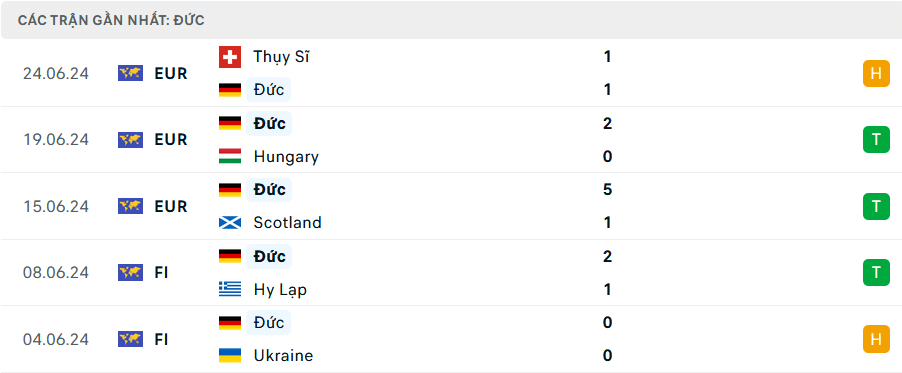902x373 pixels.
Task: Open the Ukraine team link
Action: 283,355
